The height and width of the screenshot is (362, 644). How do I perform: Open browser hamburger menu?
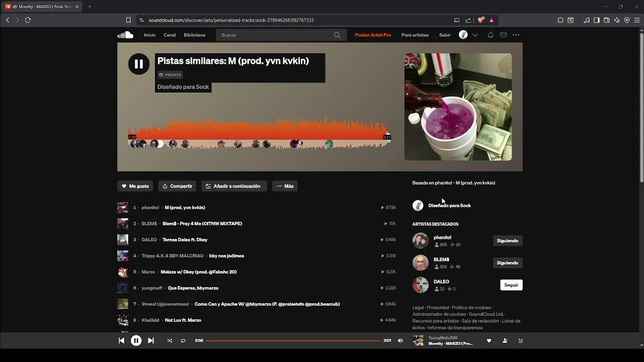[637, 20]
